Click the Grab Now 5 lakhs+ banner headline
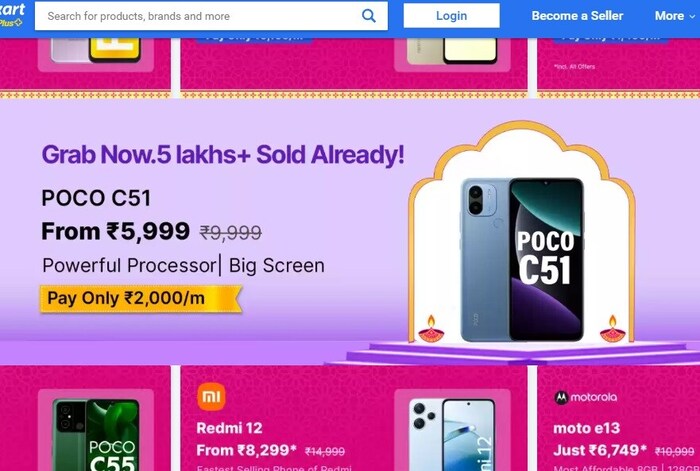This screenshot has width=700, height=471. coord(223,154)
